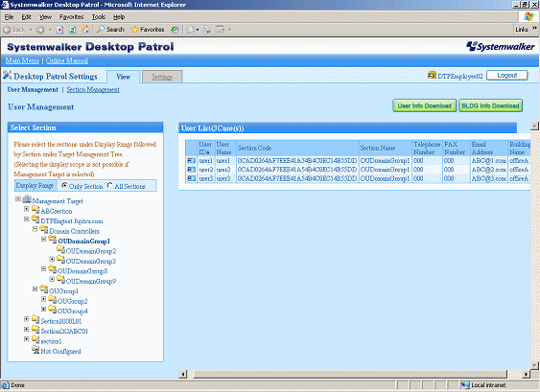Open the Tools menu
Viewport: 540px width, 392px height.
coord(99,17)
